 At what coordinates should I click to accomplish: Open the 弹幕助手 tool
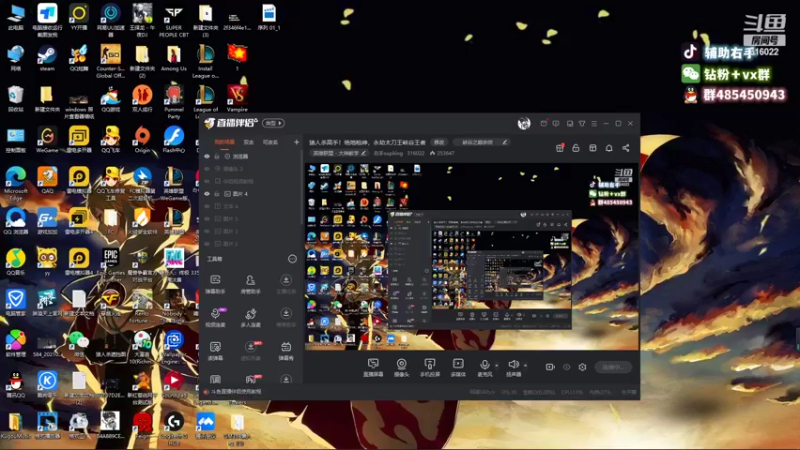215,284
